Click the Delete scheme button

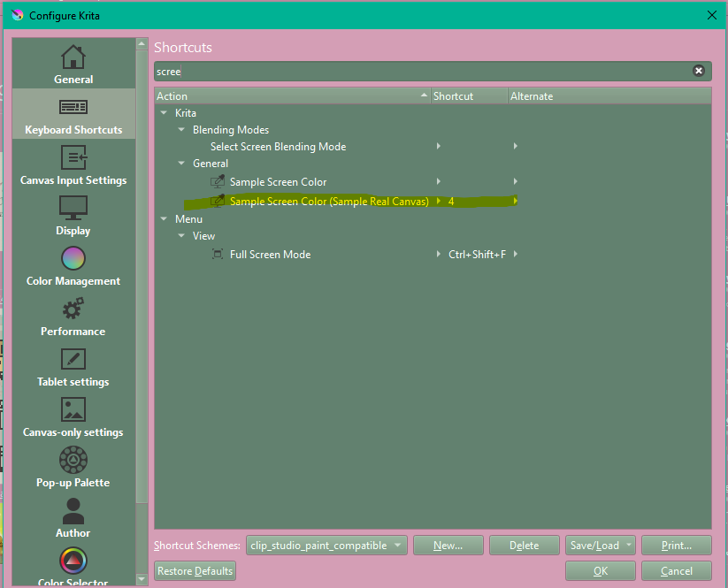click(x=525, y=546)
